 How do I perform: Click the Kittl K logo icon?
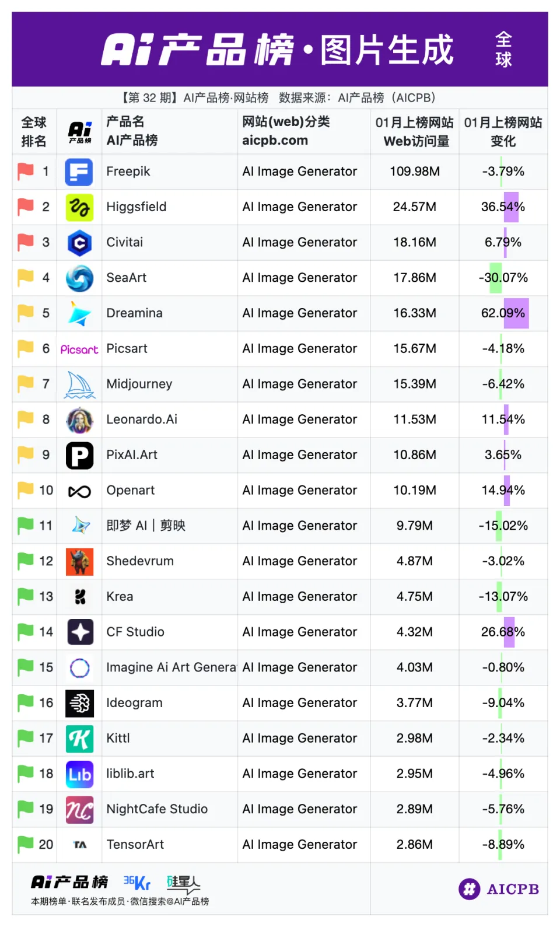[79, 739]
